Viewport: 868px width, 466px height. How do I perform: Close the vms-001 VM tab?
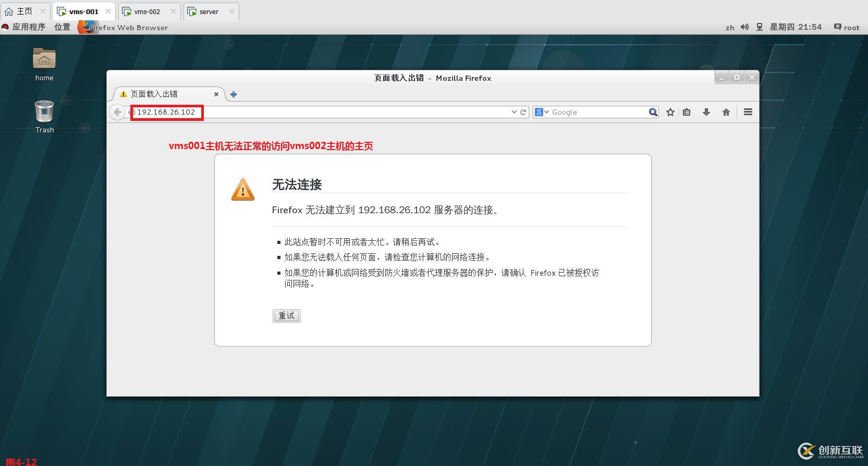pyautogui.click(x=108, y=11)
